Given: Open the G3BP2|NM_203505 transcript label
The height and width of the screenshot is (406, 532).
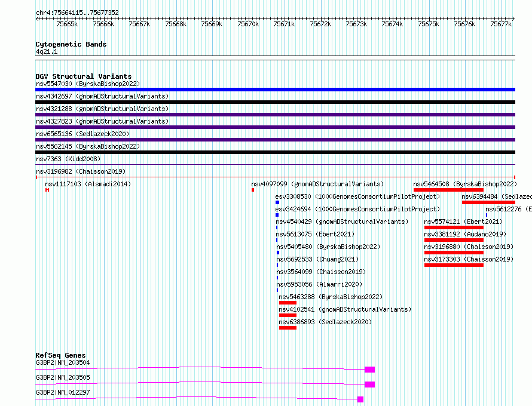Looking at the screenshot, I should coord(63,377).
